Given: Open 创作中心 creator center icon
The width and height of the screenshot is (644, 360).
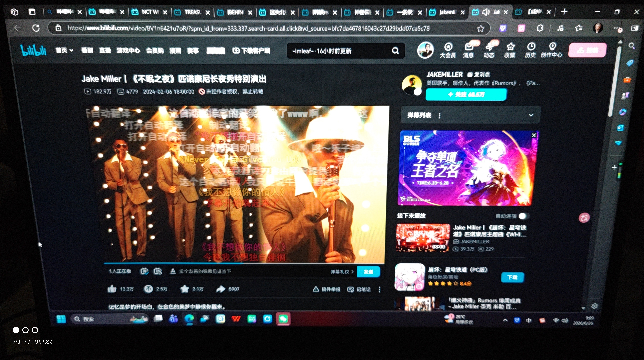Looking at the screenshot, I should [x=552, y=50].
